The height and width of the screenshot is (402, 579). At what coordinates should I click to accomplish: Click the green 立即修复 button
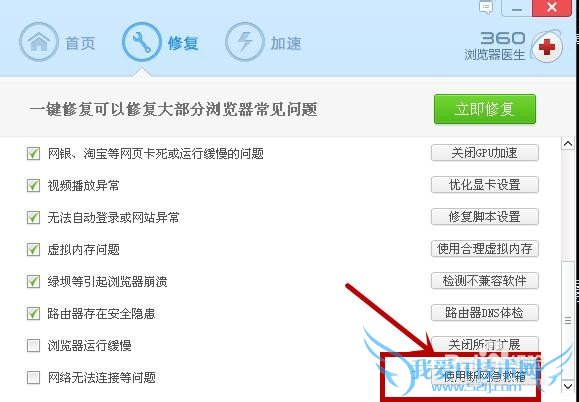pos(484,109)
